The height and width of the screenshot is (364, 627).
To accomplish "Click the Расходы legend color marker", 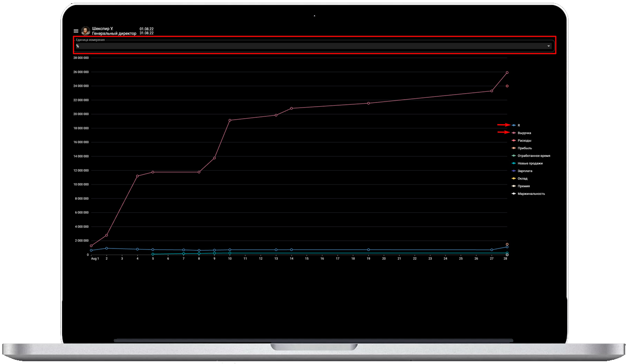I will click(513, 140).
